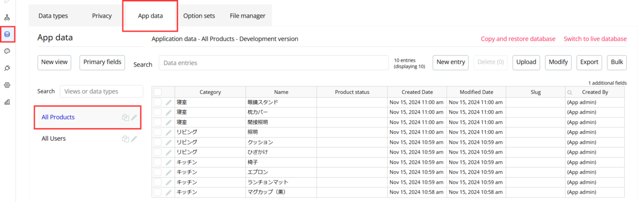644x202 pixels.
Task: Edit the 眼鏡スタンド row with pencil icon
Action: tap(169, 102)
